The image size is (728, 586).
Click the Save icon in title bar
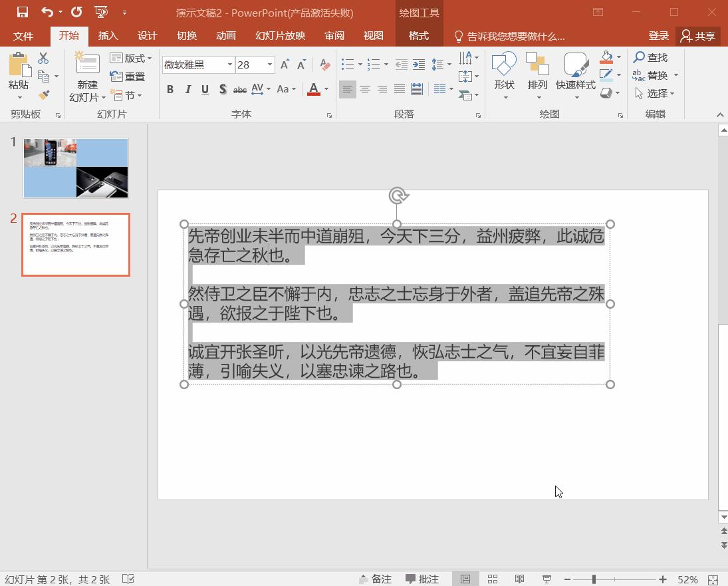[23, 12]
